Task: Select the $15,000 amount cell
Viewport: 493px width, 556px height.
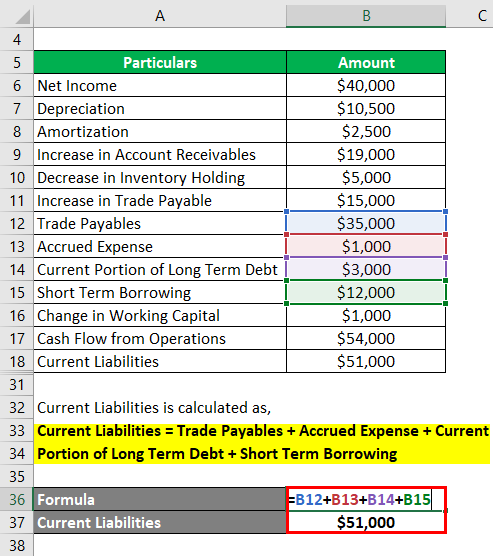Action: pos(366,200)
